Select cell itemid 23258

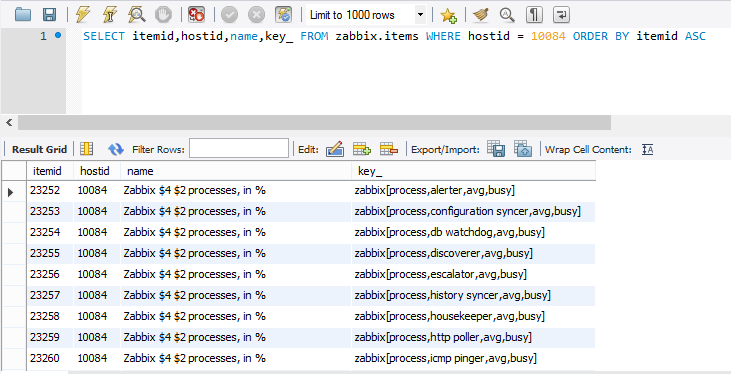coord(50,316)
